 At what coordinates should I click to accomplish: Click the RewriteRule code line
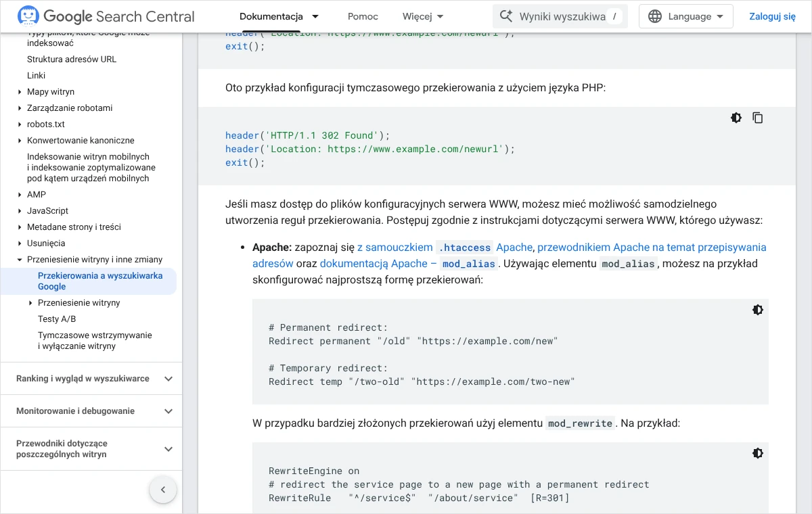[x=419, y=498]
